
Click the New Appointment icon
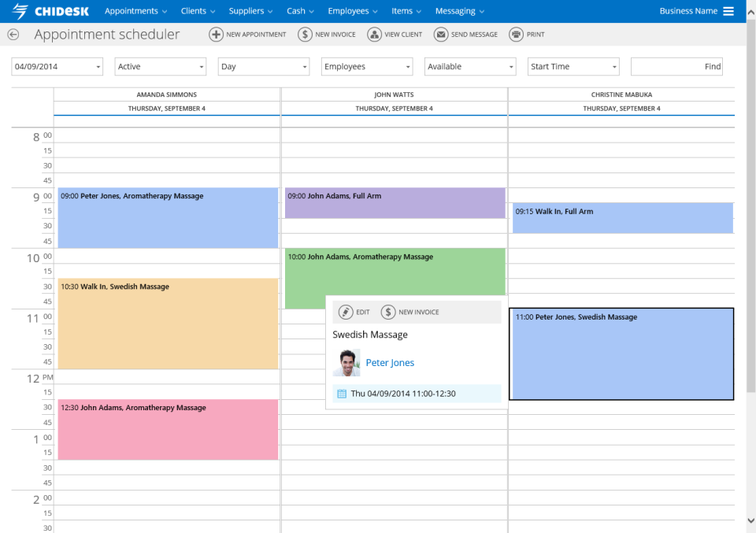214,34
